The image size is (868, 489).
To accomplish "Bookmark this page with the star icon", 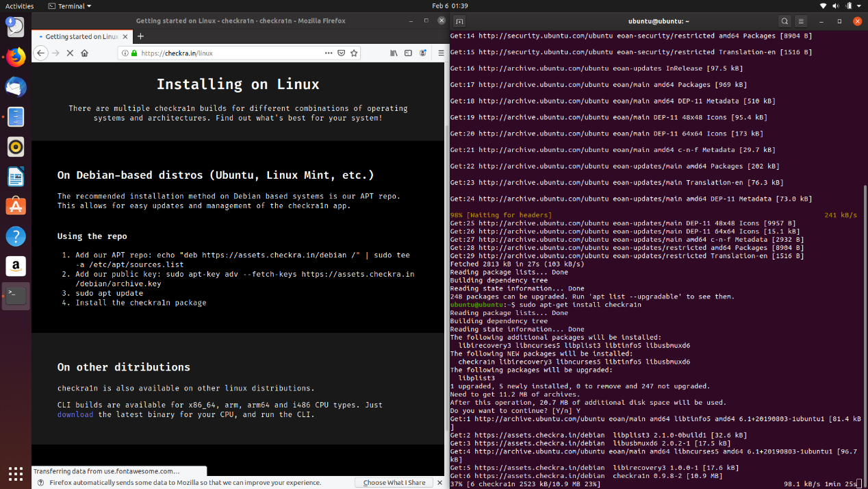I will pyautogui.click(x=354, y=53).
